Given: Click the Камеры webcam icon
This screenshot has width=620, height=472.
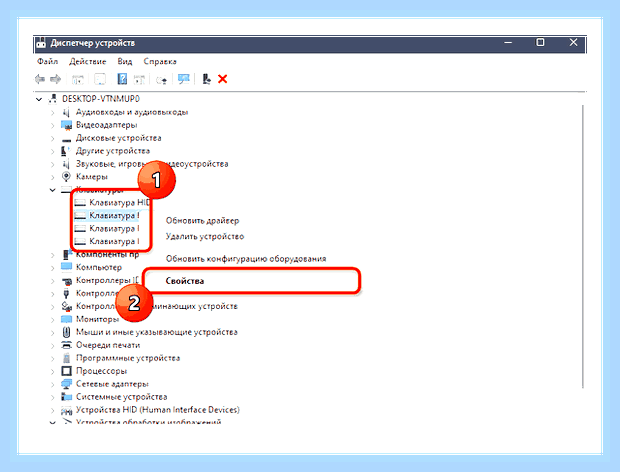Looking at the screenshot, I should 66,177.
